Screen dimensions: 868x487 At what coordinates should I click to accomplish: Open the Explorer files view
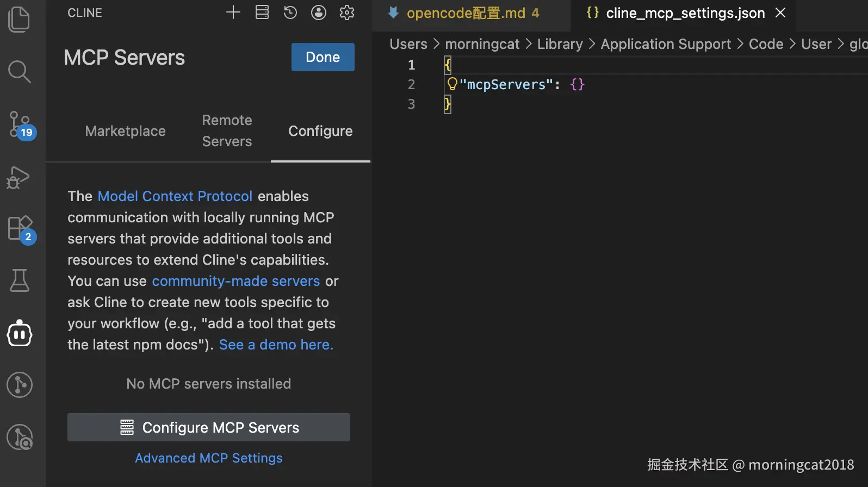pos(20,20)
